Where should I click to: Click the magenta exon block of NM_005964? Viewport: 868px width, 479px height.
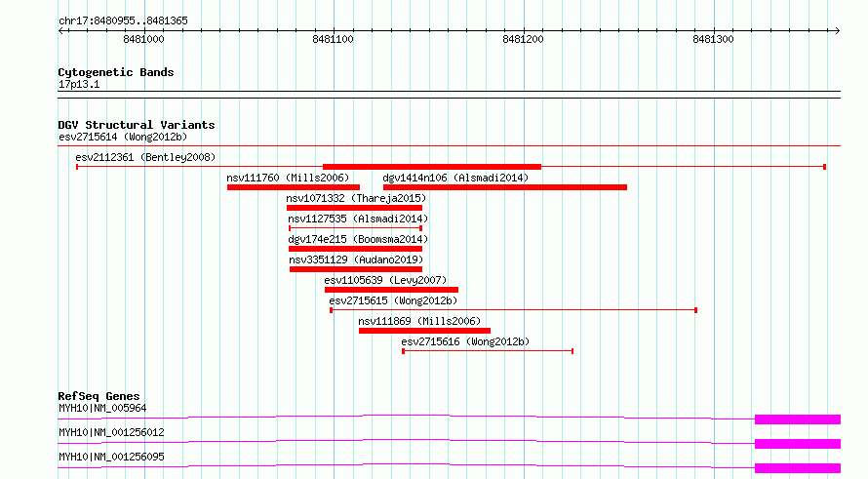[x=798, y=419]
